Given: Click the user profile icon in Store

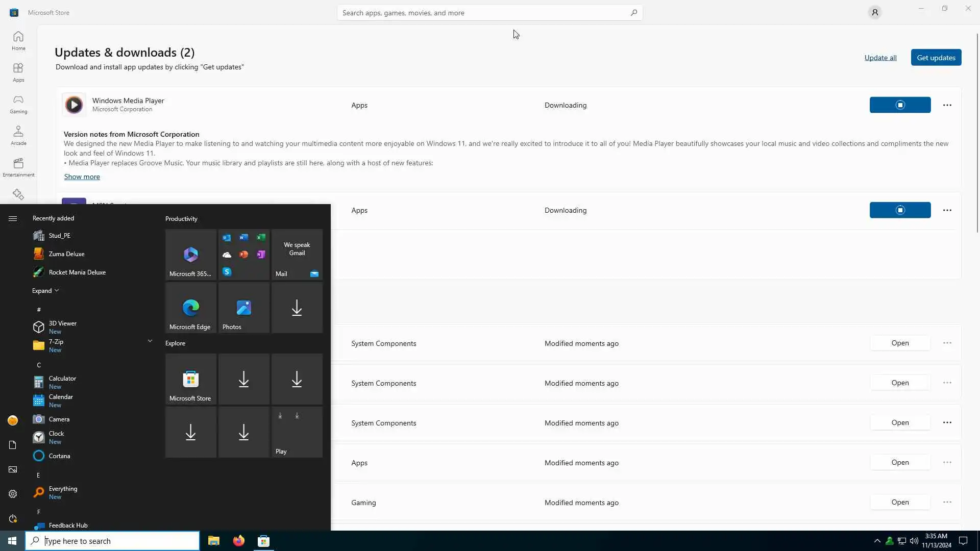Looking at the screenshot, I should click(x=874, y=12).
